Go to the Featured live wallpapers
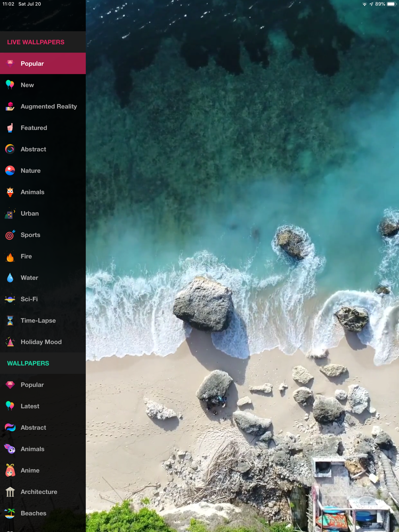 (x=43, y=128)
